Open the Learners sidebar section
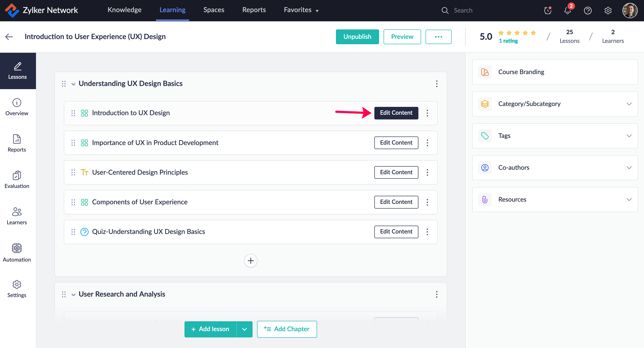Viewport: 644px width, 348px height. pos(17,216)
